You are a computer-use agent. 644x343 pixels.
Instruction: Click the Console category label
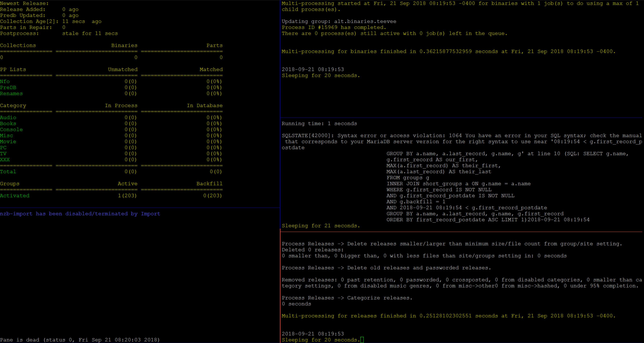11,129
